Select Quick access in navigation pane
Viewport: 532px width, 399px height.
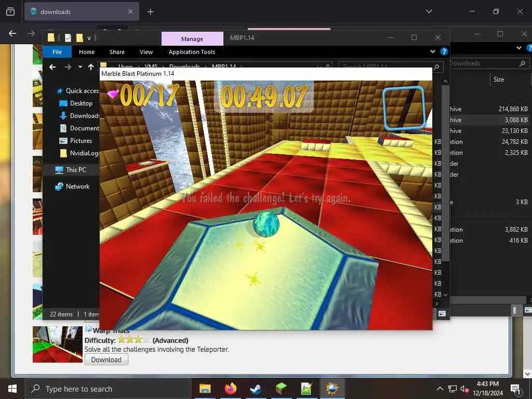click(x=78, y=90)
